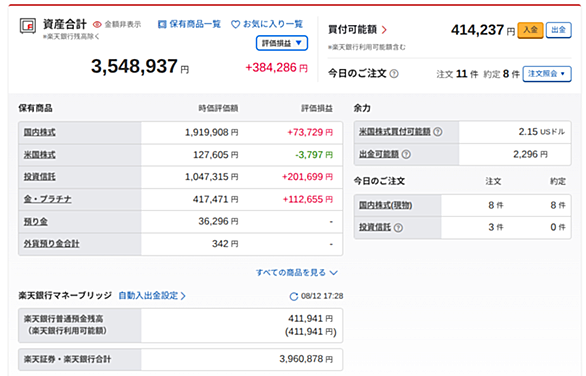Screen dimensions: 586x376
Task: Click help icon beside 投資信託 order row
Action: click(398, 228)
